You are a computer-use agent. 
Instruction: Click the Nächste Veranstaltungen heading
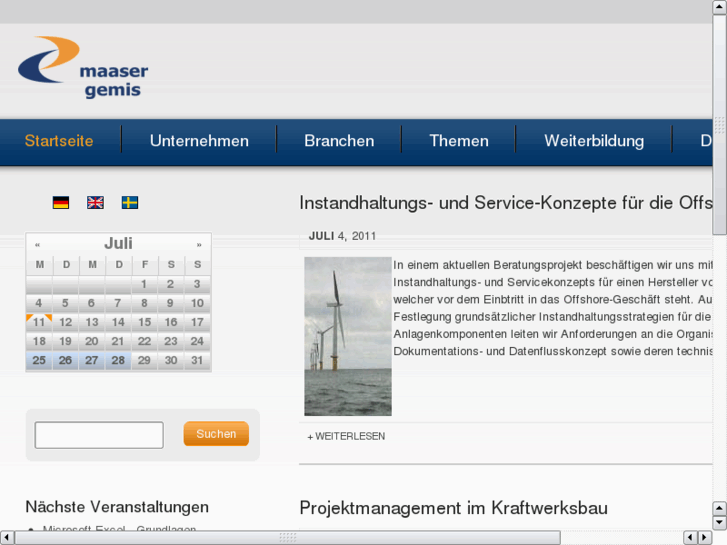[117, 507]
